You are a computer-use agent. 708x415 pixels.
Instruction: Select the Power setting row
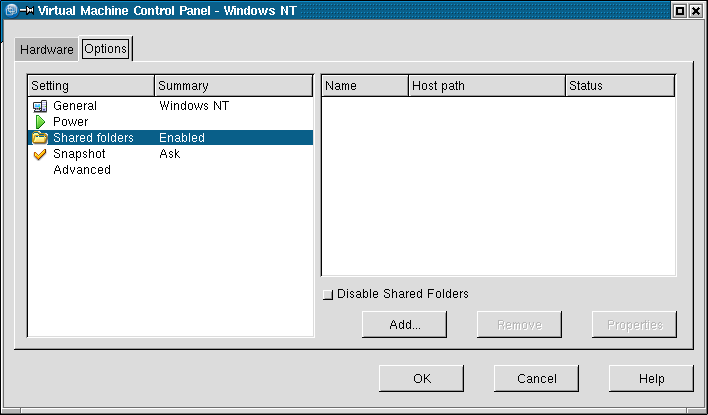[x=170, y=122]
